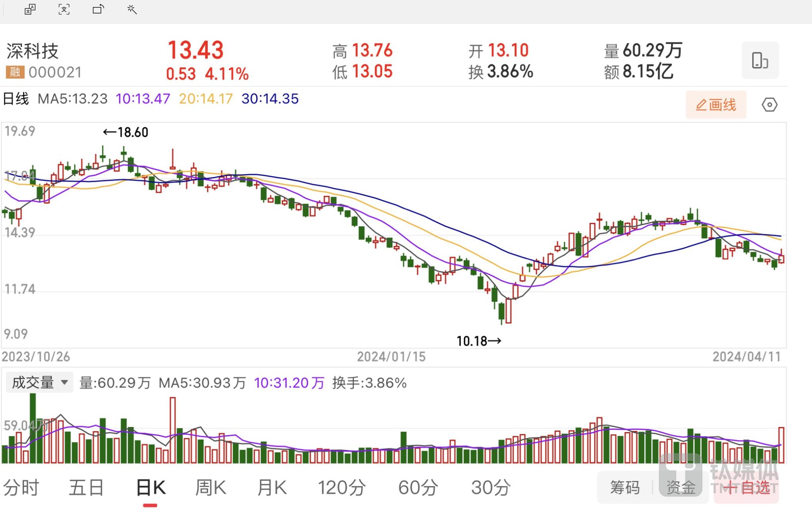Click the translate image icon
This screenshot has width=812, height=512.
[x=30, y=9]
